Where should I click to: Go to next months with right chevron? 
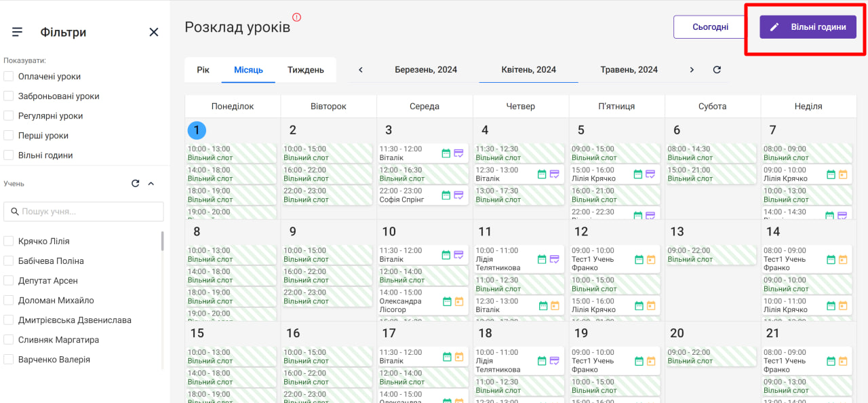pos(692,70)
